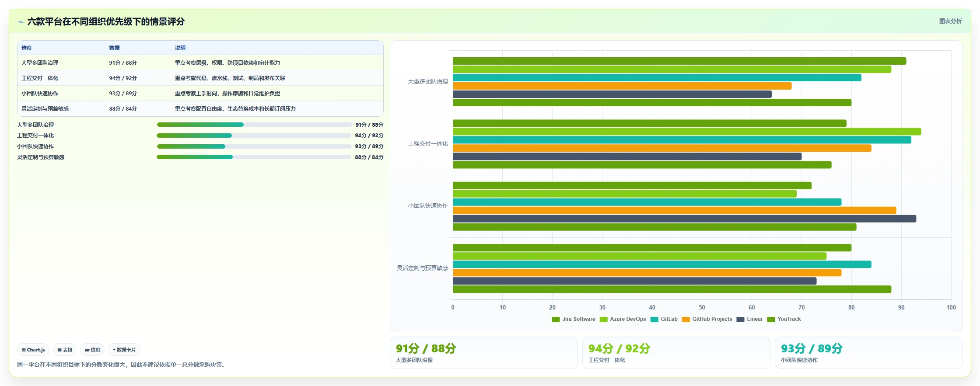Click description 重点考察层级、权限、跨项目依赖和审计能力
Screen dimensions: 980x386
(x=227, y=63)
